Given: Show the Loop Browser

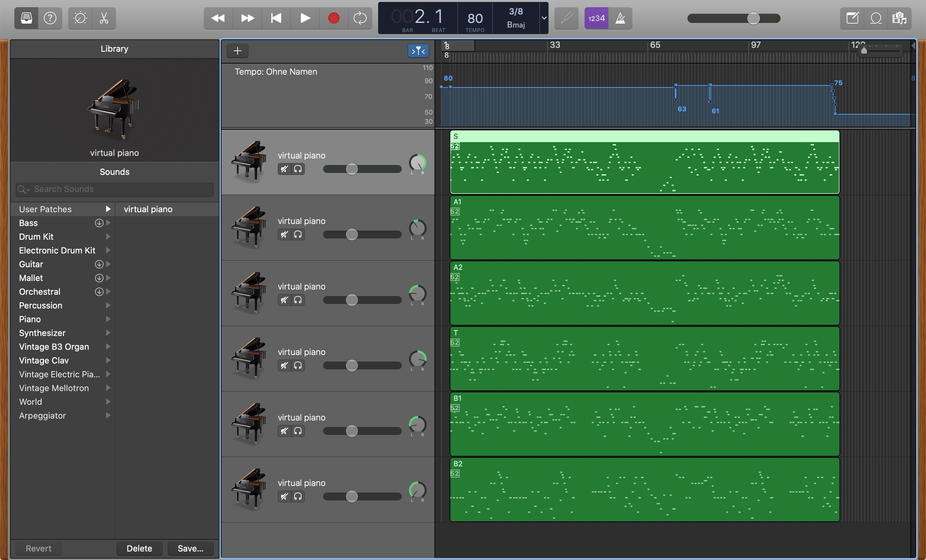Looking at the screenshot, I should pyautogui.click(x=876, y=18).
